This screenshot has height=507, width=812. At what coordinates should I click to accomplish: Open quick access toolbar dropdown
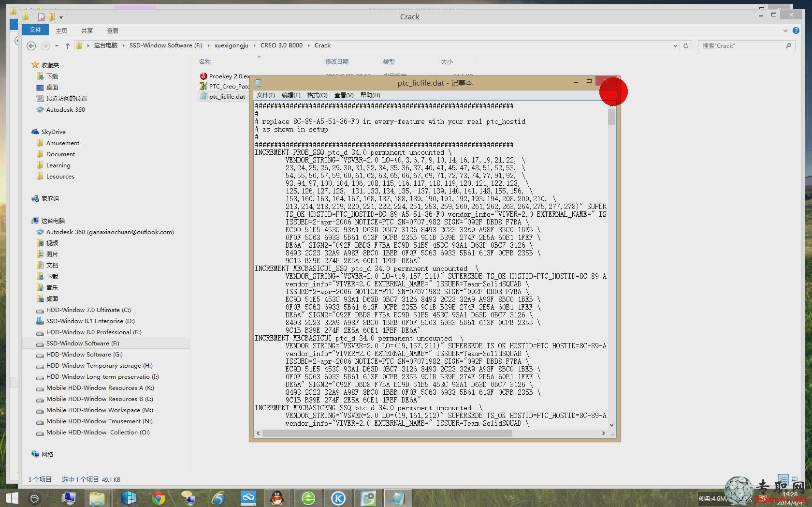pos(61,17)
